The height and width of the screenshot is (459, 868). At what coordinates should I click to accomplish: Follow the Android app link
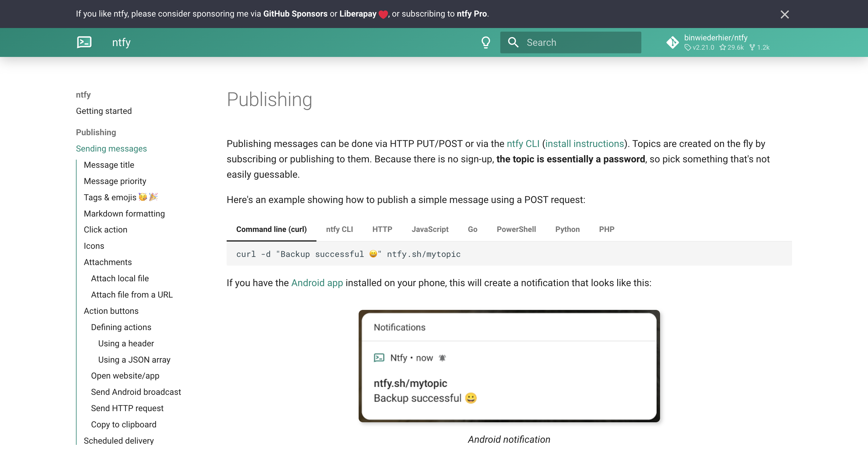(x=317, y=283)
